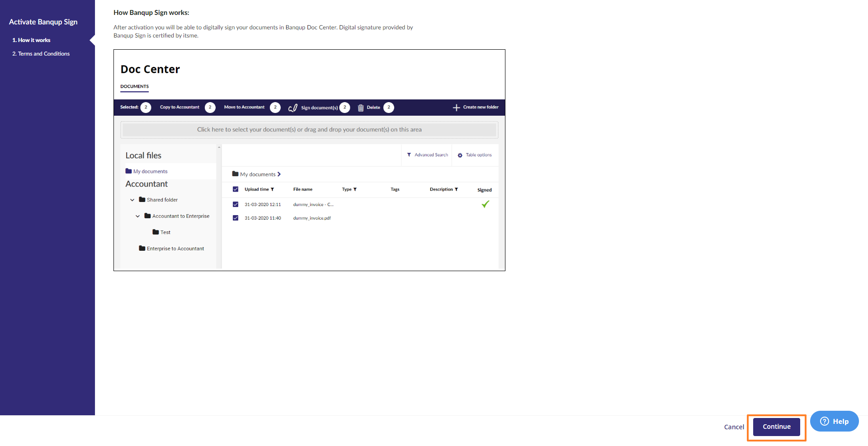Click the Upload time column header text
This screenshot has height=446, width=868.
[x=256, y=189]
